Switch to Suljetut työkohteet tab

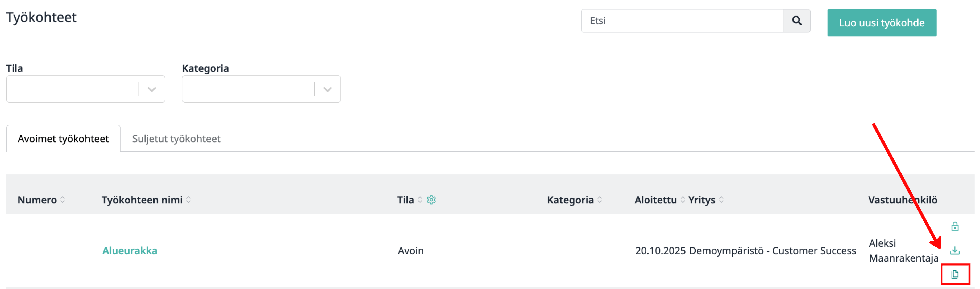[176, 139]
